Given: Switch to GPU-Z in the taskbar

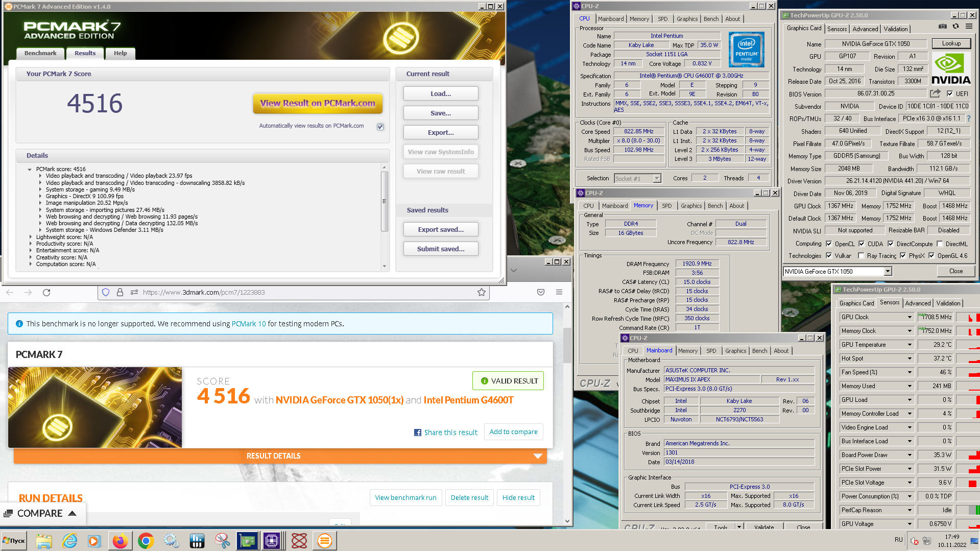Looking at the screenshot, I should click(248, 541).
